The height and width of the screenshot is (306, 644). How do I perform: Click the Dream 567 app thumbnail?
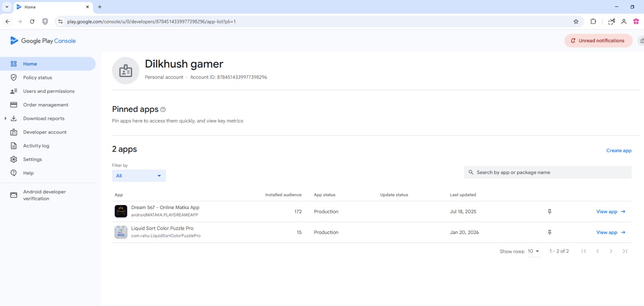121,212
